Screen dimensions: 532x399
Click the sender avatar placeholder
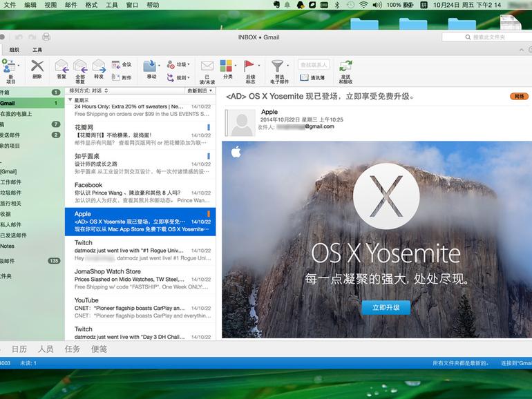(x=241, y=123)
